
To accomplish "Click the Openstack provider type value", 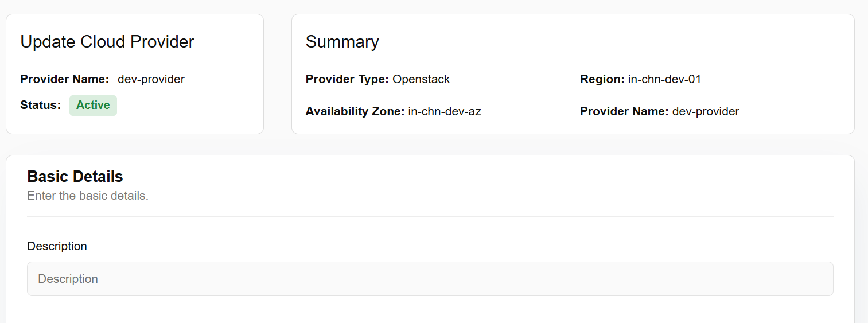I will (421, 79).
